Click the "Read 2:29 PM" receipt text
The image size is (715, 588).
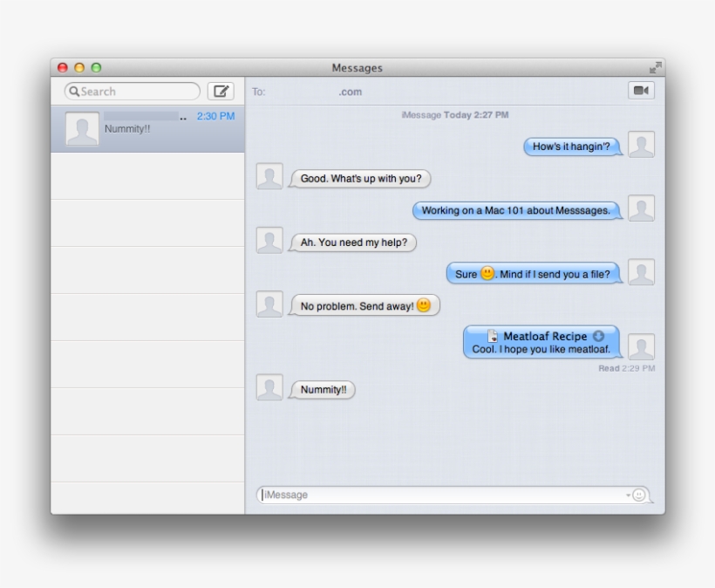click(627, 368)
